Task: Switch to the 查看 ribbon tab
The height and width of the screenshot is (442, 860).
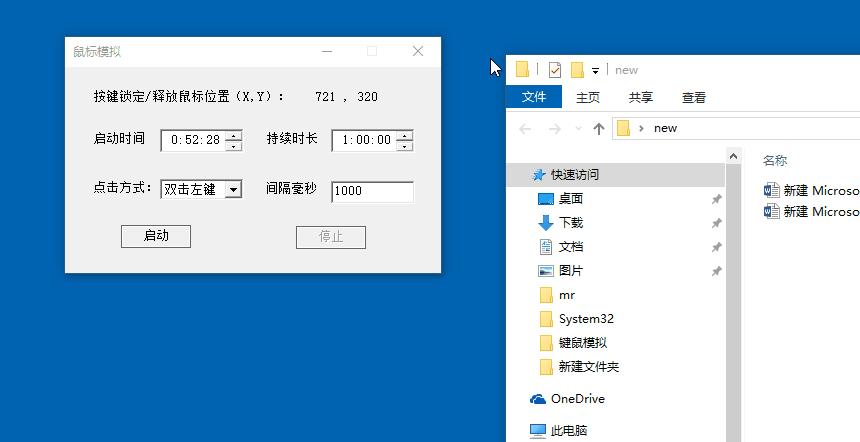Action: 694,98
